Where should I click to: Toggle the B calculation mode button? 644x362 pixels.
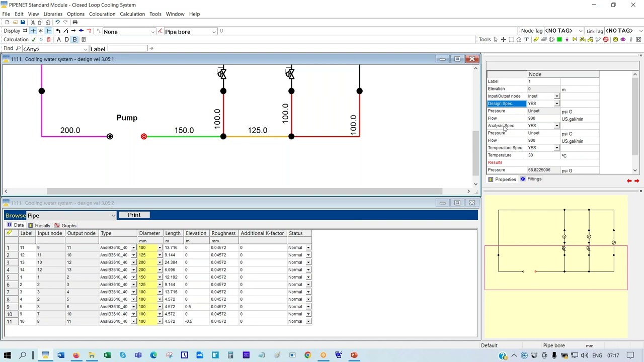click(x=74, y=40)
